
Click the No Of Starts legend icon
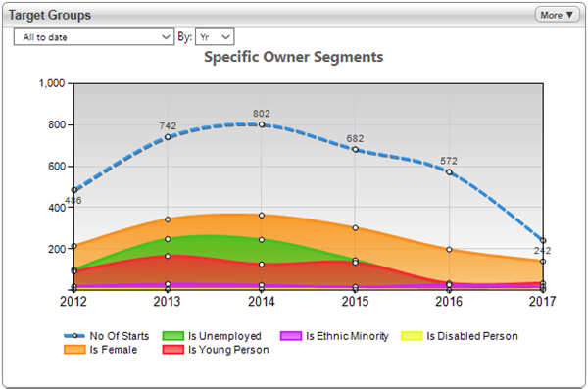point(74,336)
